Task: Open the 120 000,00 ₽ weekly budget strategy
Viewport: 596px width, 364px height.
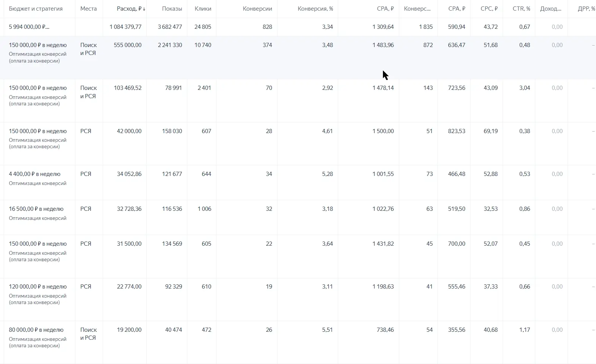Action: [x=38, y=287]
